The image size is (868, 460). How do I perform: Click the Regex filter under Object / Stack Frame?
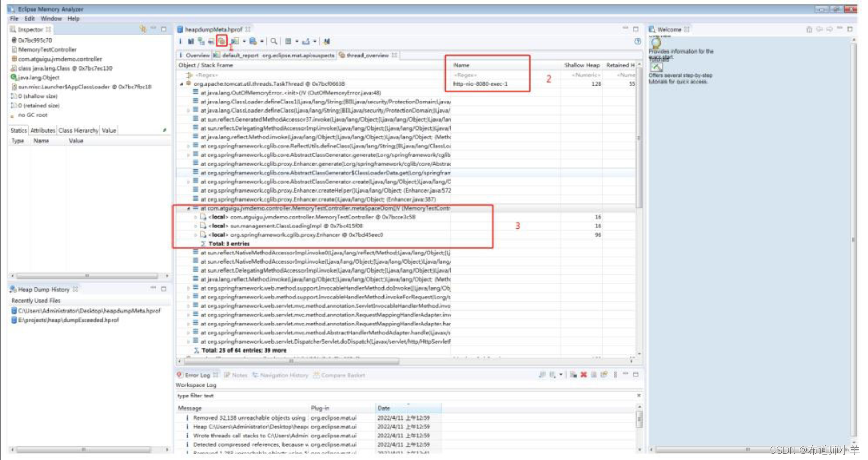pos(207,75)
